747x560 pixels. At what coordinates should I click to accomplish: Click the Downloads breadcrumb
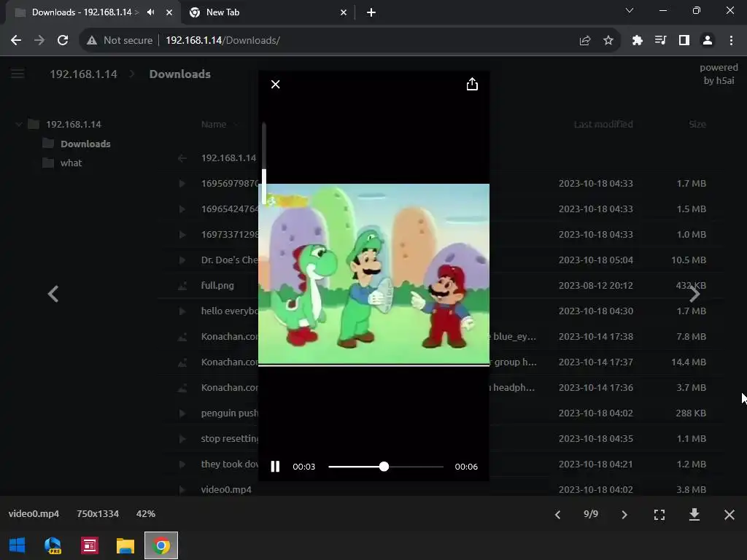[180, 74]
